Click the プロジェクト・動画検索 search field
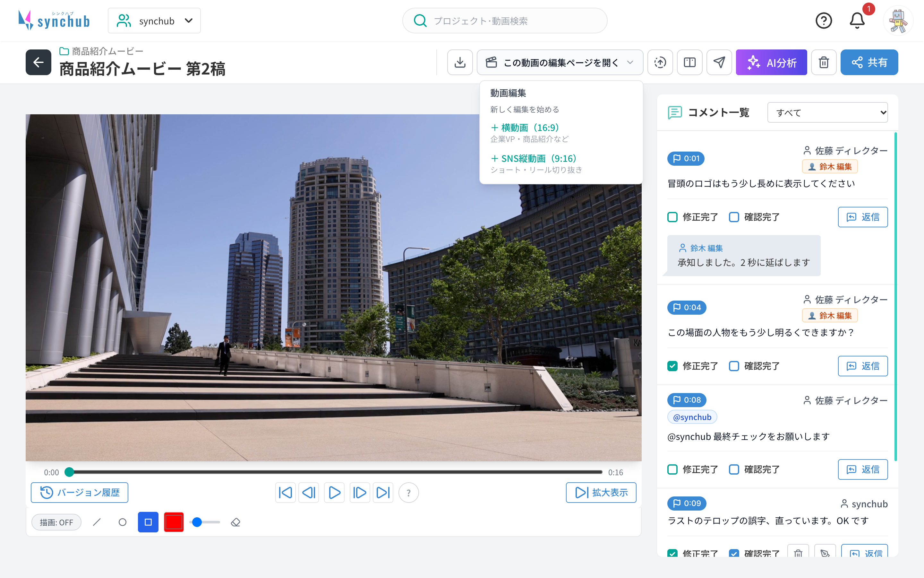This screenshot has width=924, height=578. click(505, 21)
